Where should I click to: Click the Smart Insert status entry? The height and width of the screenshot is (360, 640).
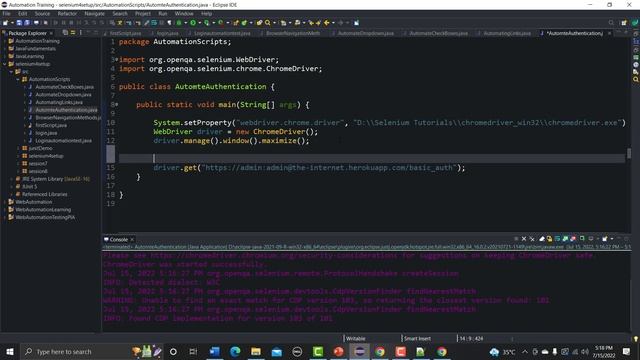(x=417, y=338)
